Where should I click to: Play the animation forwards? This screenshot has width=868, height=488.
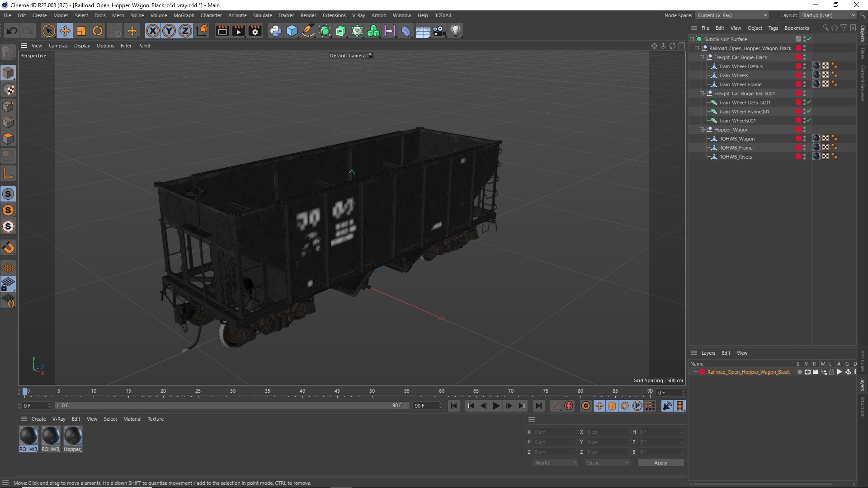(496, 406)
